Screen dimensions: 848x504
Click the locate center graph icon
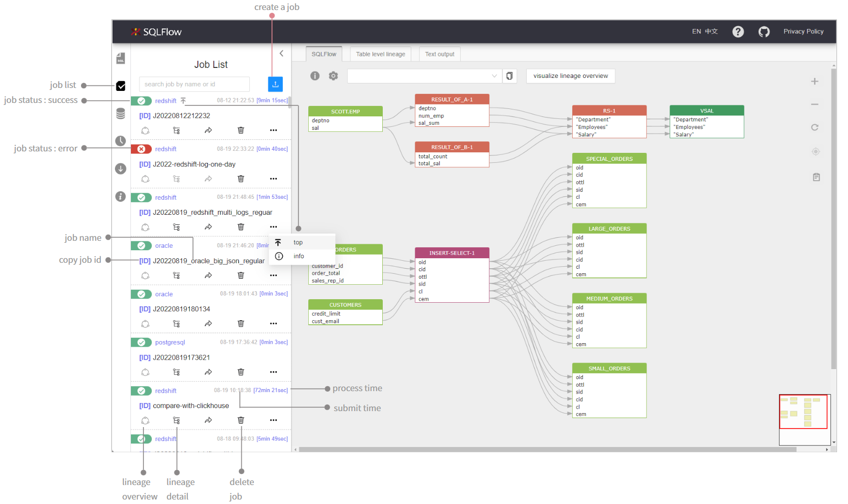tap(816, 151)
